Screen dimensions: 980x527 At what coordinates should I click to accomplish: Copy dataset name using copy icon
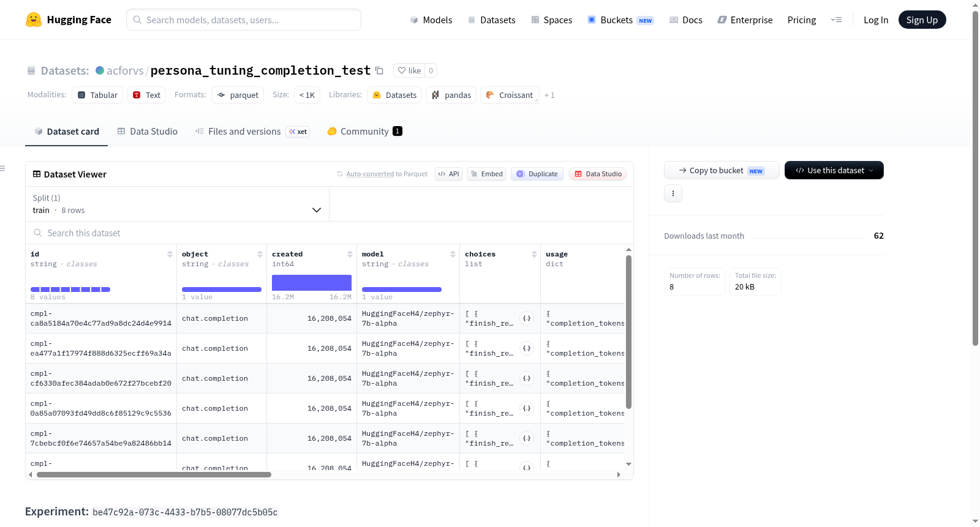coord(379,70)
